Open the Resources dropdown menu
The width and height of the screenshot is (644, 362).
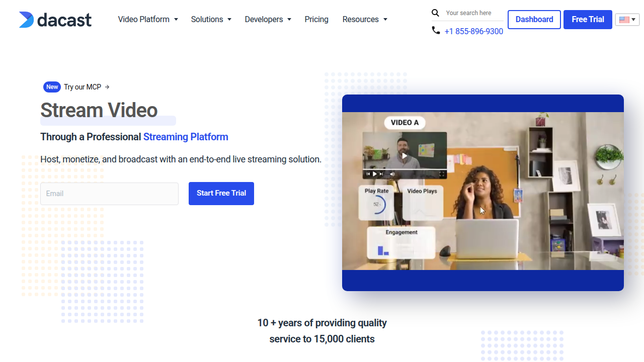[x=365, y=19]
